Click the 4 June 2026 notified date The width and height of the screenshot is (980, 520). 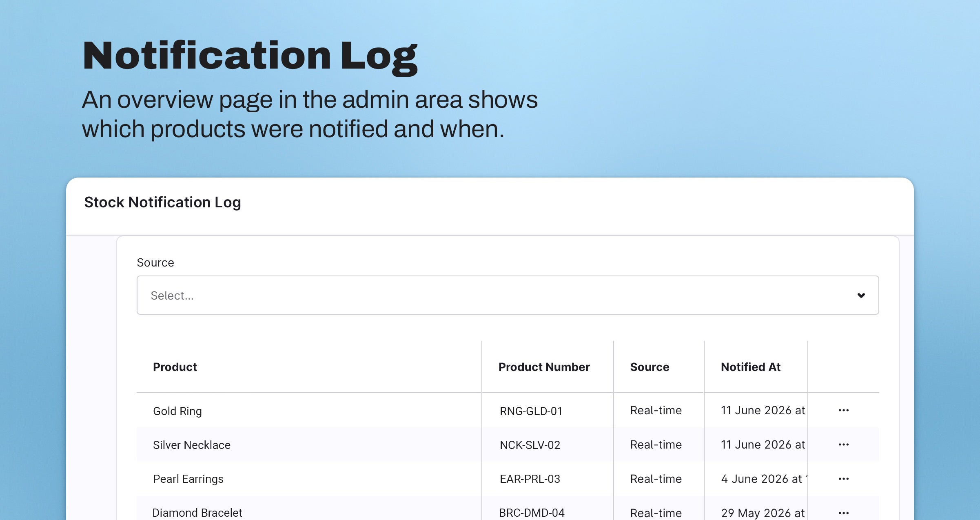(x=764, y=479)
